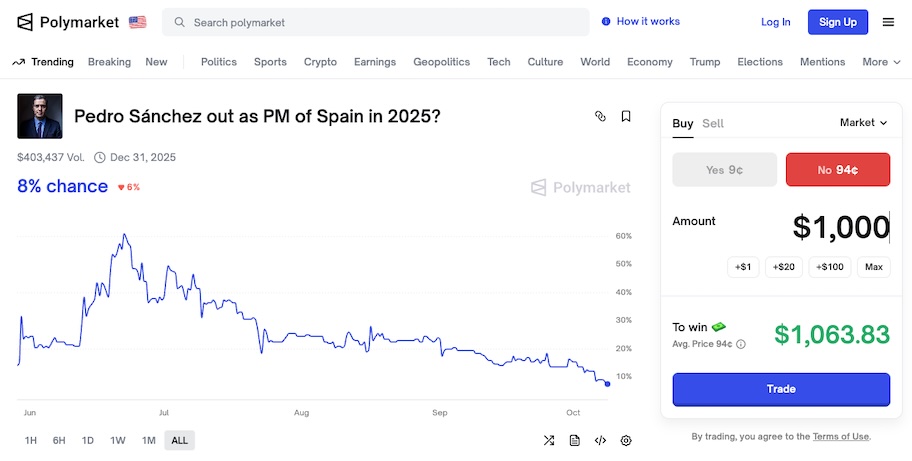Click the embed code icon
This screenshot has width=912, height=461.
600,440
